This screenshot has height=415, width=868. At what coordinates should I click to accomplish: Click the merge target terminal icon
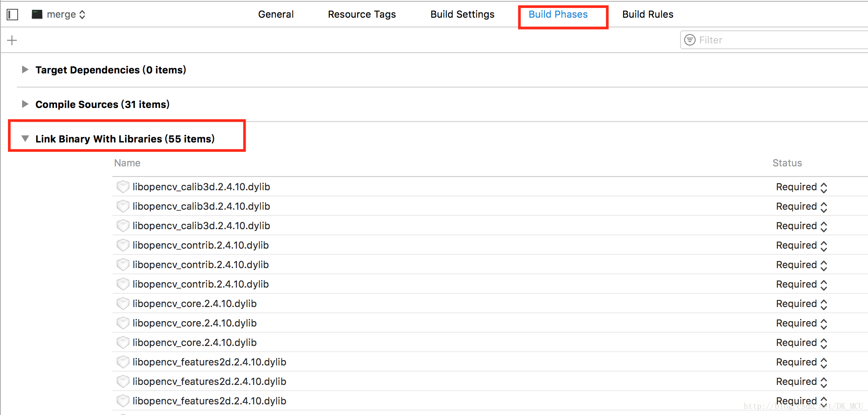click(x=37, y=14)
